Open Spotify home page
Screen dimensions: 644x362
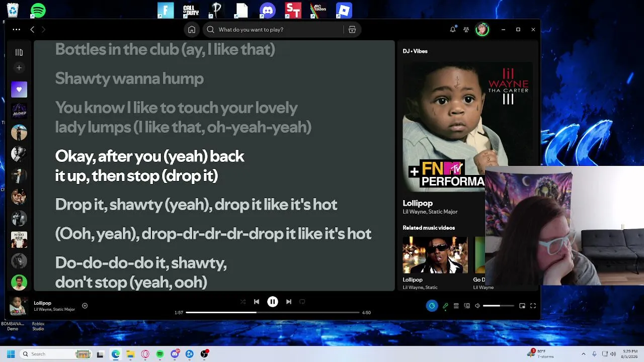coord(192,30)
